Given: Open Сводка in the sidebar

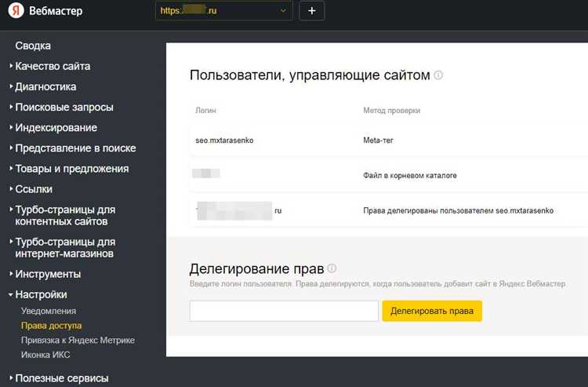Looking at the screenshot, I should (x=33, y=46).
